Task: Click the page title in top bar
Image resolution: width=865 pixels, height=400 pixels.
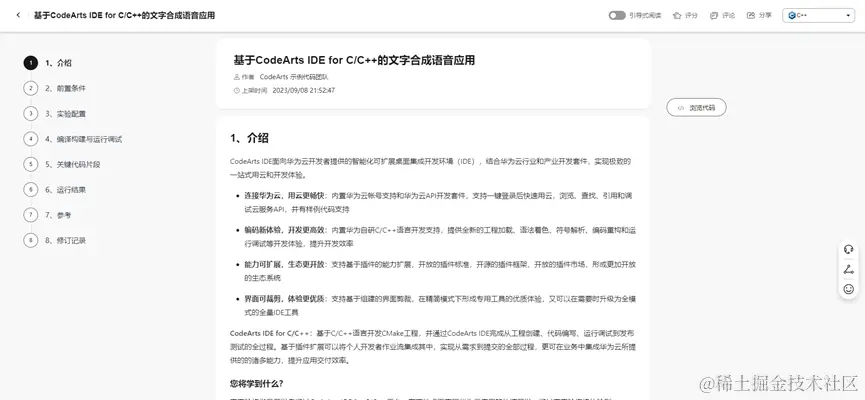Action: tap(124, 15)
